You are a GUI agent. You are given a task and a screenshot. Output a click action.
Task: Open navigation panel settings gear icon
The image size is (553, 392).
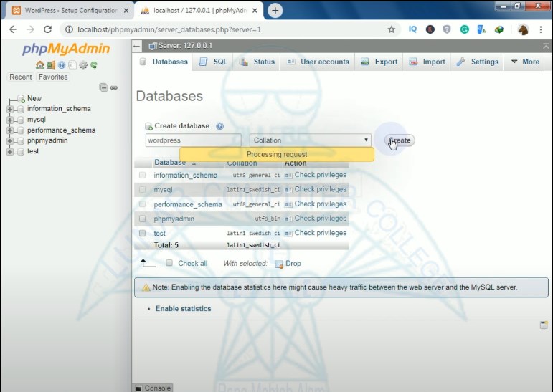83,65
